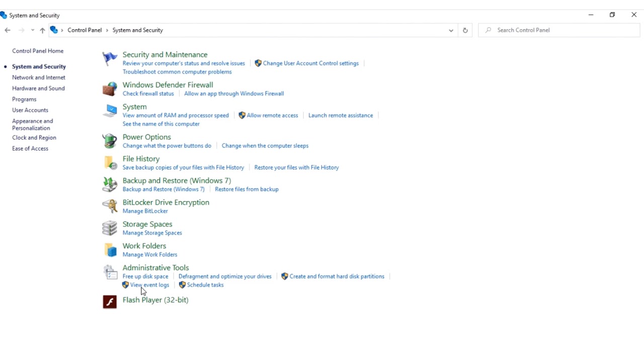Click Manage Storage Spaces link
Viewport: 644px width, 362px height.
click(152, 233)
